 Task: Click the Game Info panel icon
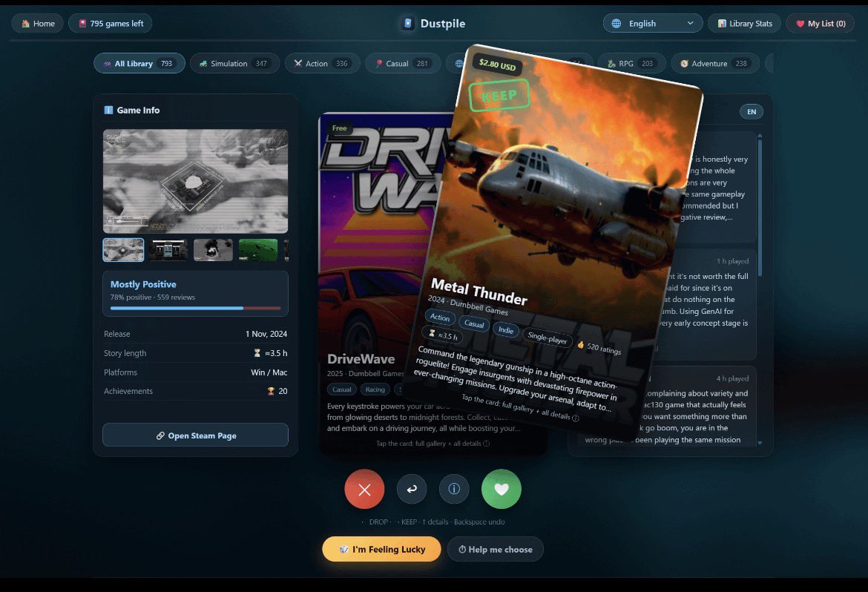tap(108, 111)
